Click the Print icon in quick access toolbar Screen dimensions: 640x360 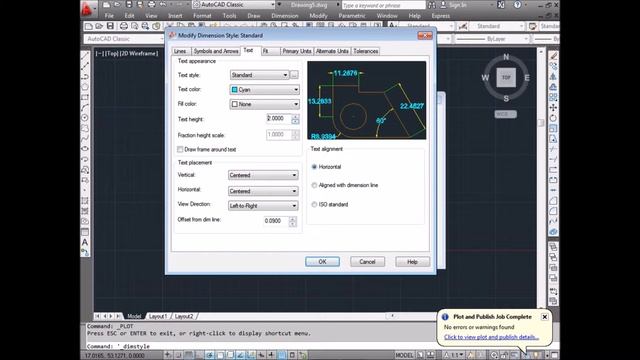pos(151,4)
